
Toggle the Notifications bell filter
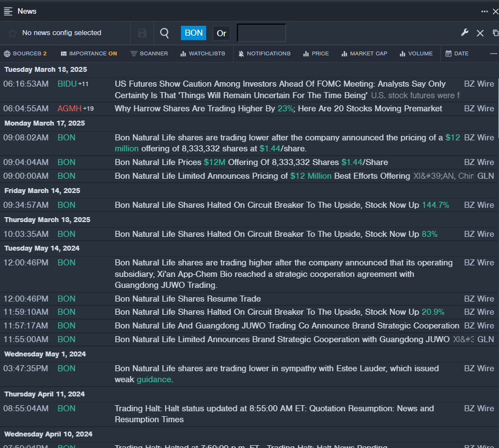[264, 54]
